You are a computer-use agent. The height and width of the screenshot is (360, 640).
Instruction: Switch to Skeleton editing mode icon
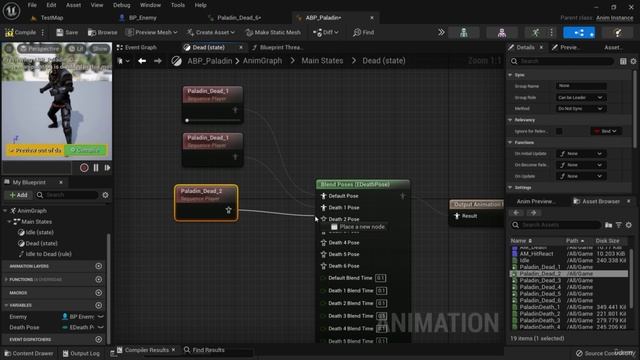464,33
